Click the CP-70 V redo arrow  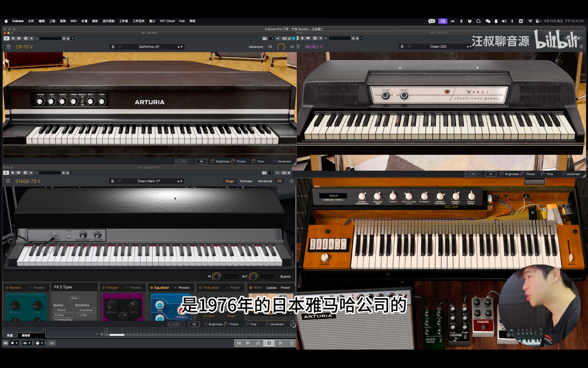click(x=189, y=162)
